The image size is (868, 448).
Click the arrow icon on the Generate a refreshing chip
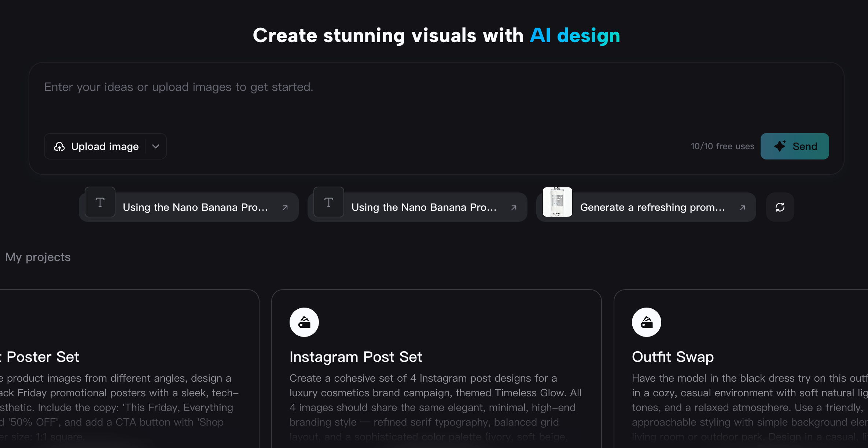click(x=743, y=207)
